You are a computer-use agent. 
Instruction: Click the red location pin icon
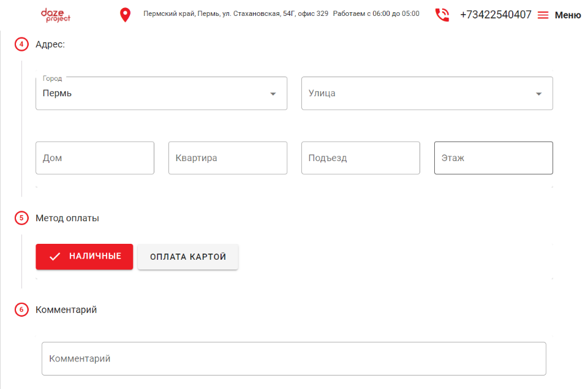(125, 13)
